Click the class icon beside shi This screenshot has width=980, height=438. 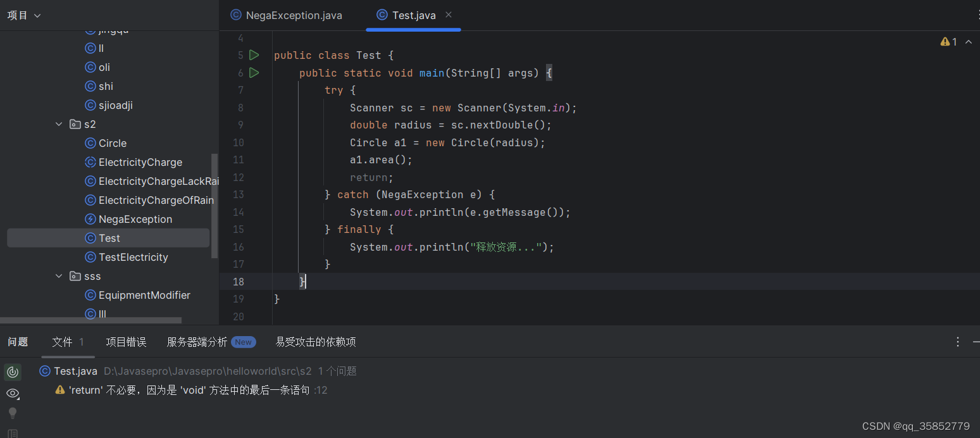click(90, 86)
